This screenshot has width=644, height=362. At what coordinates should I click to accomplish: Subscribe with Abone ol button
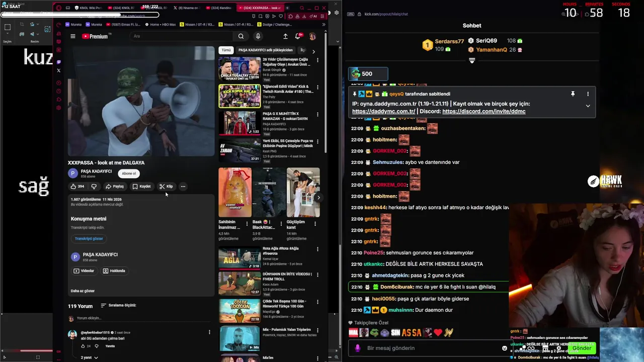pyautogui.click(x=129, y=173)
